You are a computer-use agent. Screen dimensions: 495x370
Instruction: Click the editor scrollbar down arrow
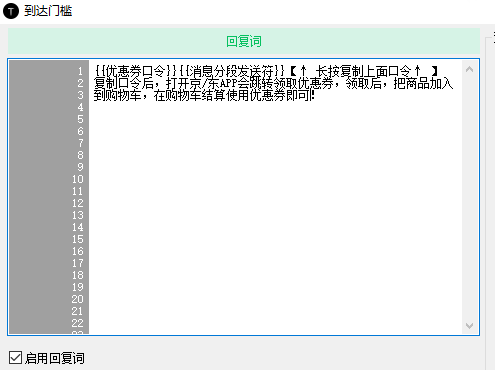click(x=469, y=325)
